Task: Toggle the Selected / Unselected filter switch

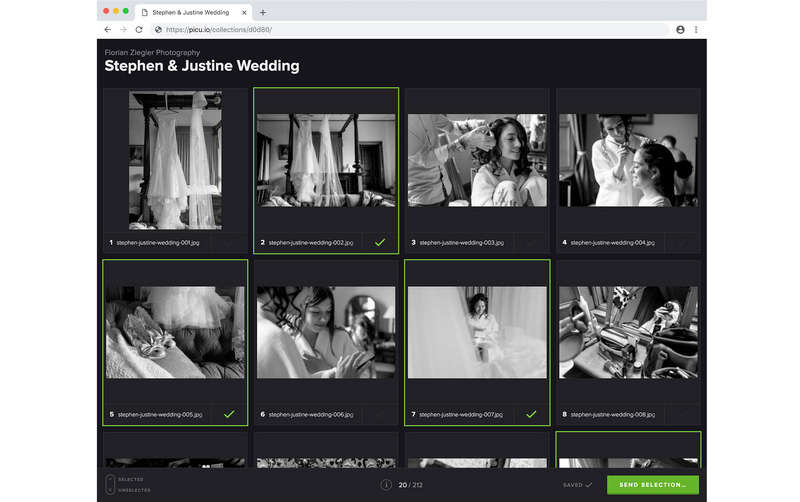Action: (110, 485)
